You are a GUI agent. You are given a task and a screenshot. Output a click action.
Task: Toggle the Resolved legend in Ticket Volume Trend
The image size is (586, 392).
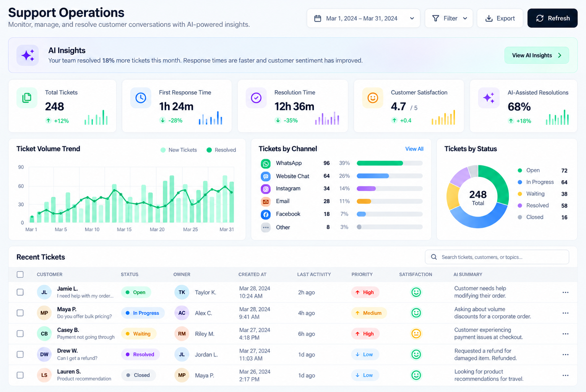[221, 150]
